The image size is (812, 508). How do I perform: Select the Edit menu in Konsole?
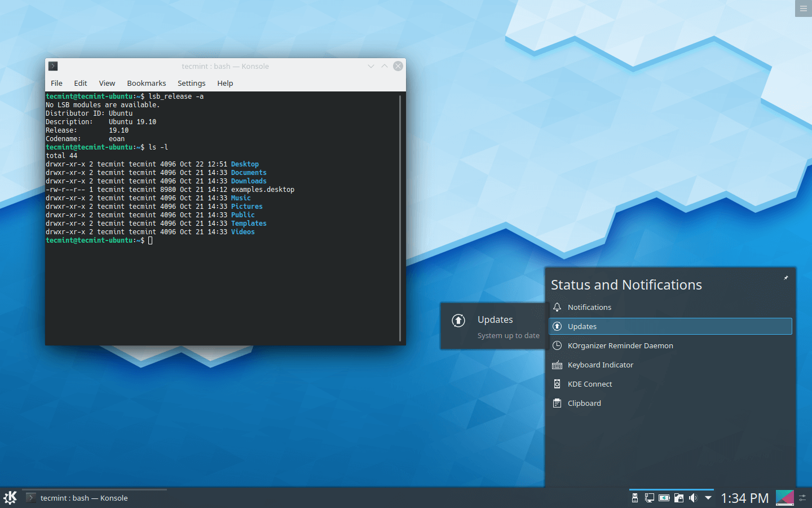click(80, 83)
